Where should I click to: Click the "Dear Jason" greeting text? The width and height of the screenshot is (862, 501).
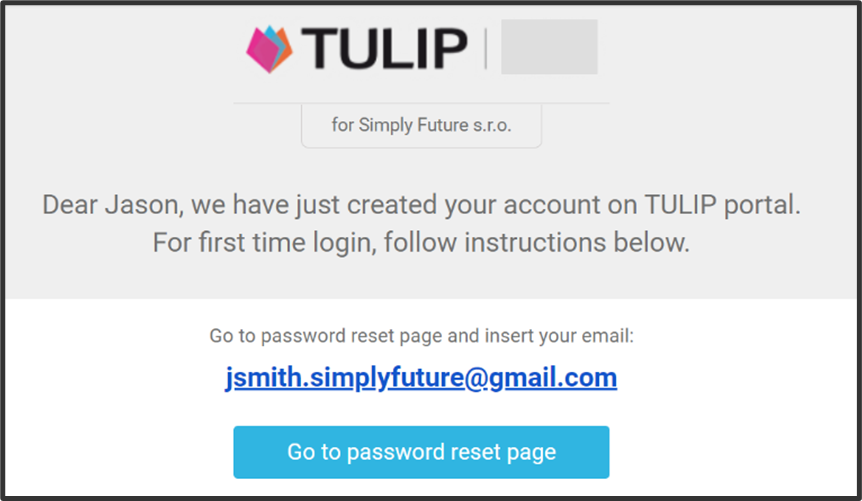[x=99, y=206]
